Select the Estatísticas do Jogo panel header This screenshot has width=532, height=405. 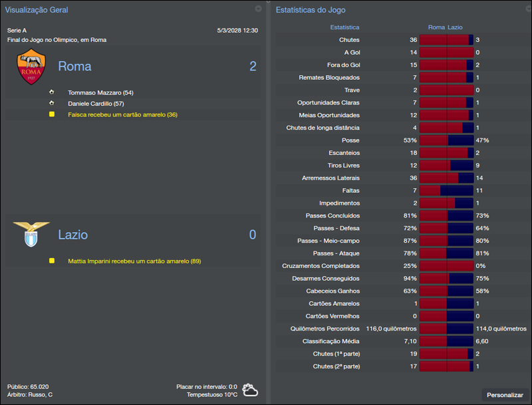tap(310, 9)
